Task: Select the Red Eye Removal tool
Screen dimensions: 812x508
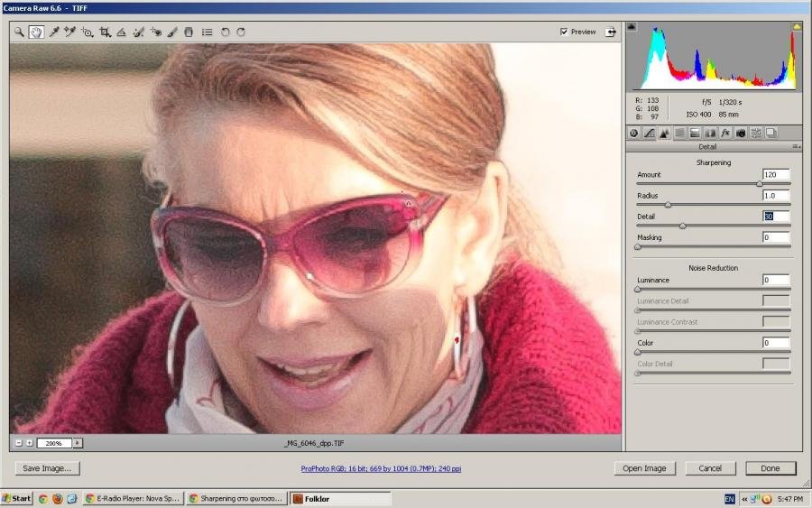Action: click(x=156, y=32)
